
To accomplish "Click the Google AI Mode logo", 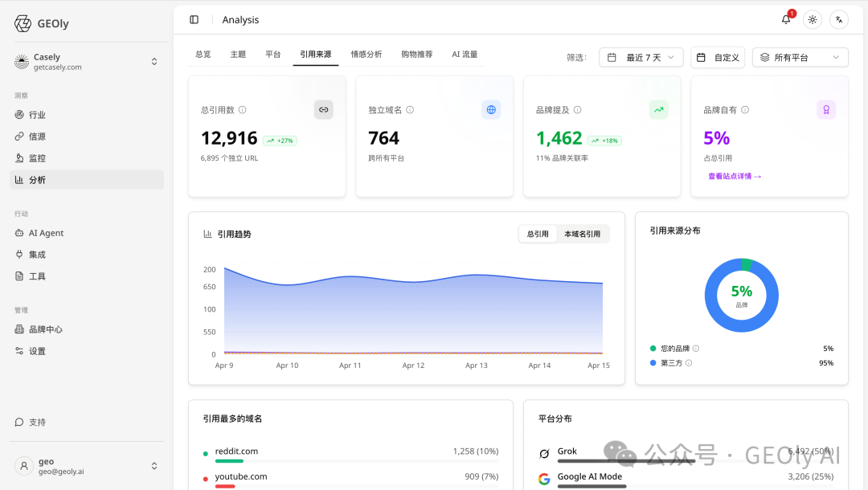I will [x=544, y=479].
